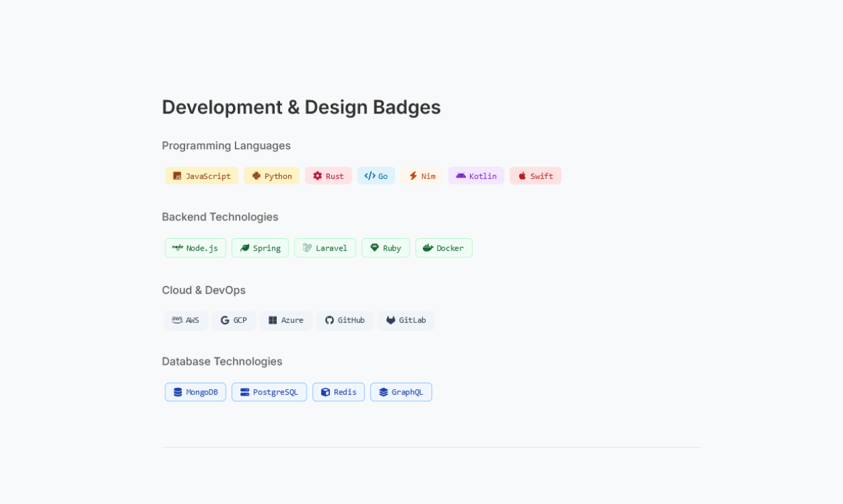Select the Laravel badge label
843x504 pixels.
click(332, 248)
